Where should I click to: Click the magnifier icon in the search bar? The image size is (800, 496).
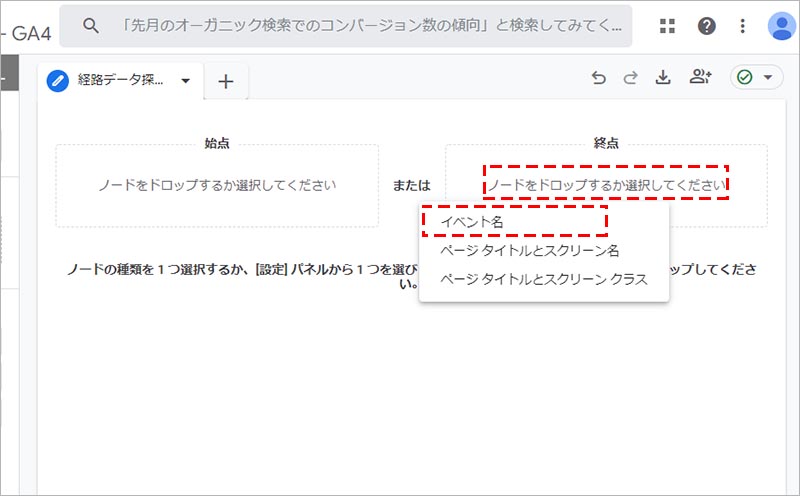tap(91, 26)
